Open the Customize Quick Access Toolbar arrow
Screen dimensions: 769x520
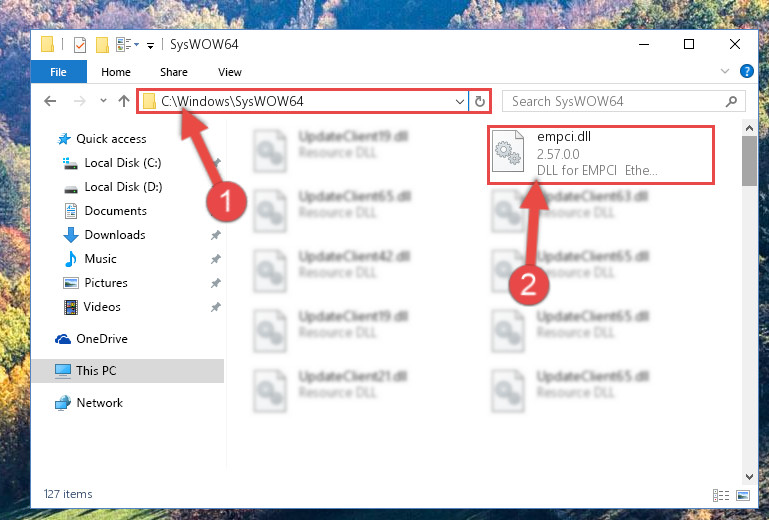pos(151,46)
